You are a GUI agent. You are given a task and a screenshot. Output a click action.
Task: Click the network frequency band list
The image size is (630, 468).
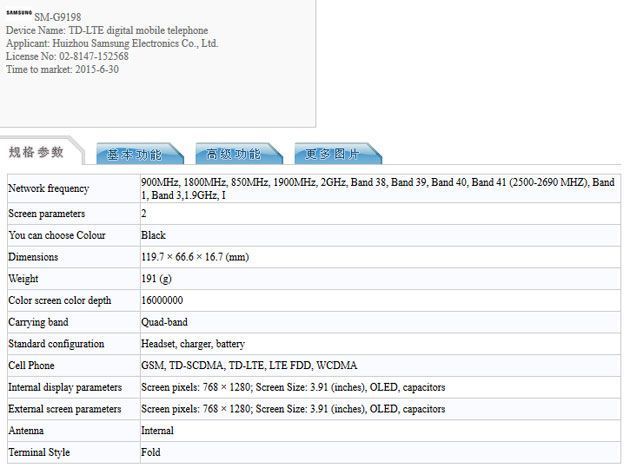coord(377,188)
